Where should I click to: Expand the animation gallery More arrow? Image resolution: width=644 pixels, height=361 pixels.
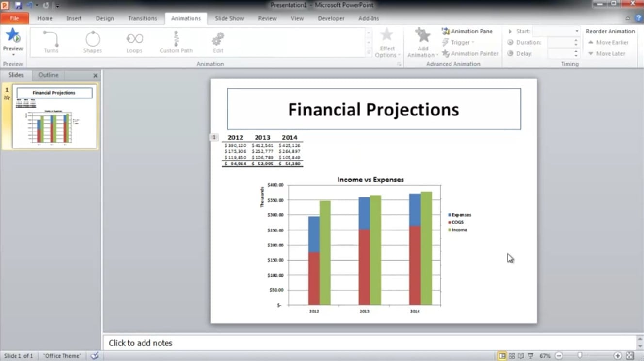tap(369, 52)
